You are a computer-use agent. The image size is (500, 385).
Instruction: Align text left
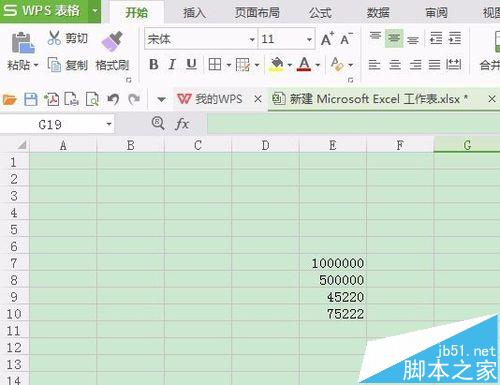375,64
